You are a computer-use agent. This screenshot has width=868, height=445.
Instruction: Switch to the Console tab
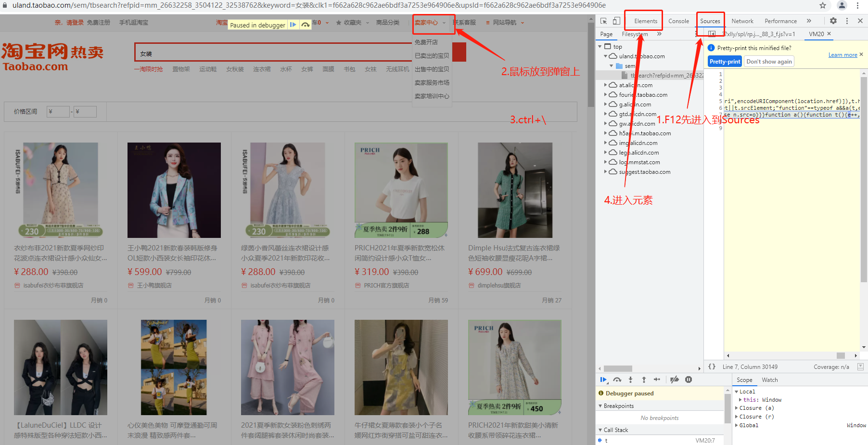pyautogui.click(x=678, y=21)
